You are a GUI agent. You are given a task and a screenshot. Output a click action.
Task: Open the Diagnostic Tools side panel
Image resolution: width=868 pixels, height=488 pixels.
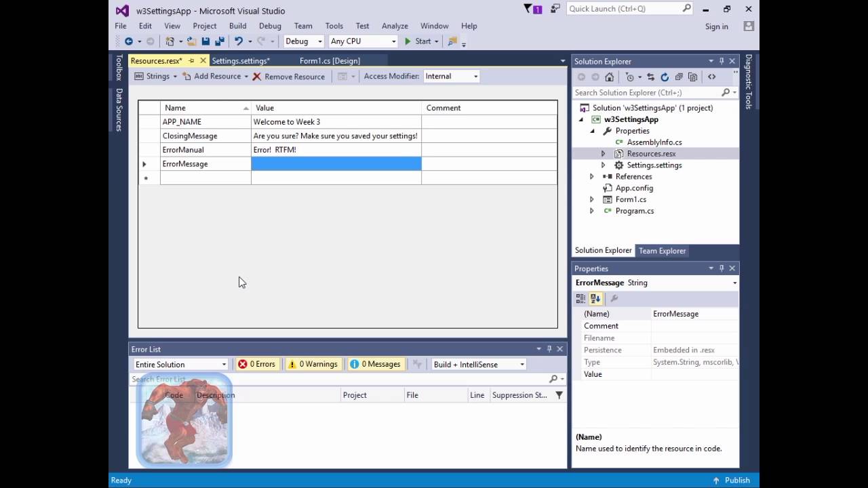pyautogui.click(x=749, y=81)
